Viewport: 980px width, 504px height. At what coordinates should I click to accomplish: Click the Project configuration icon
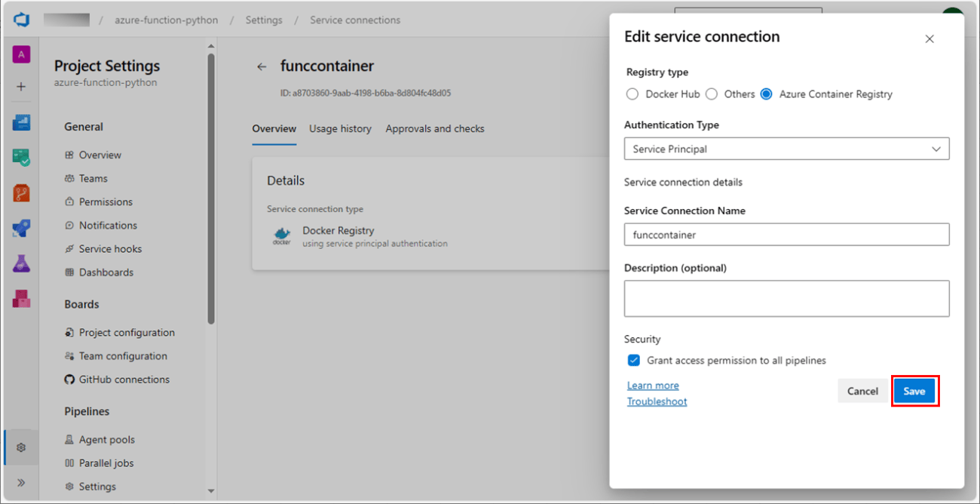point(69,332)
